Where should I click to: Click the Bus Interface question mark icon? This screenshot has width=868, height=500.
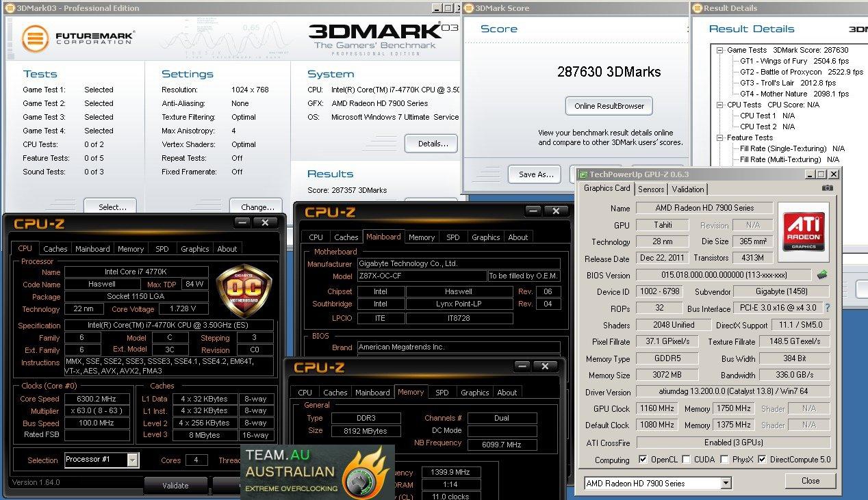[x=827, y=308]
